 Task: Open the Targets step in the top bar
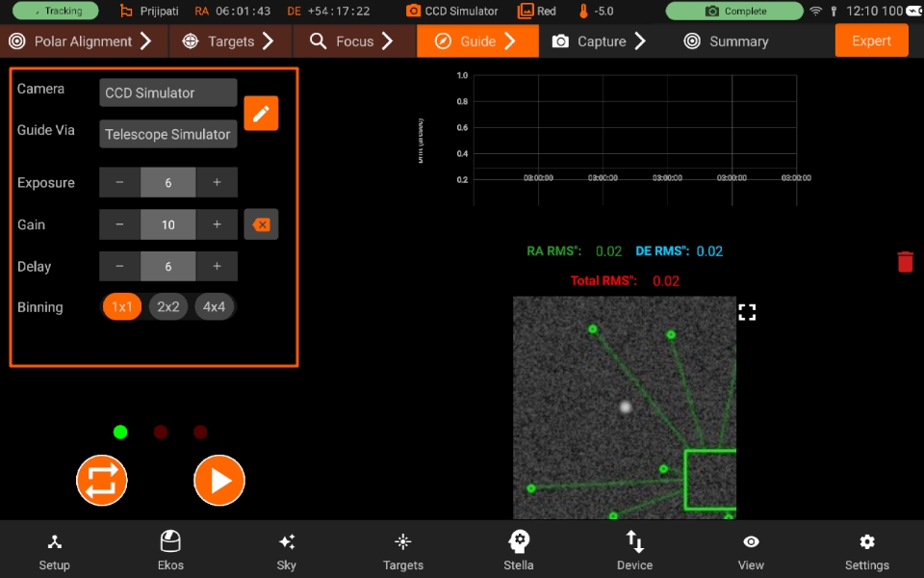pyautogui.click(x=230, y=41)
